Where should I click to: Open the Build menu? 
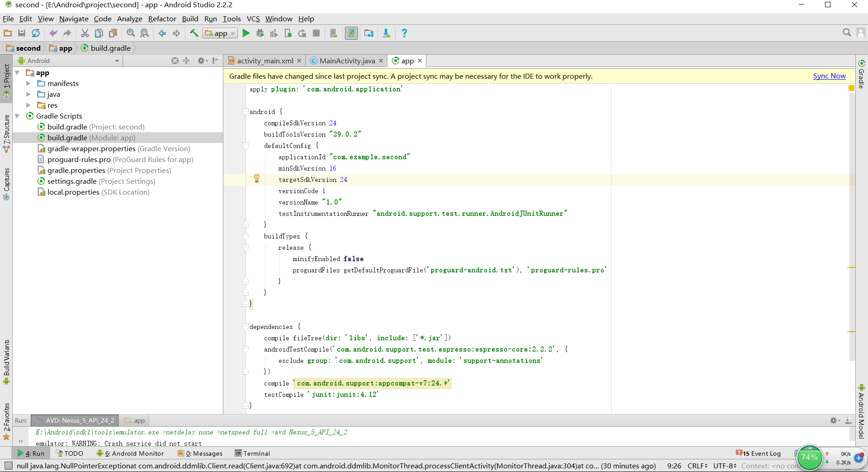(x=190, y=19)
